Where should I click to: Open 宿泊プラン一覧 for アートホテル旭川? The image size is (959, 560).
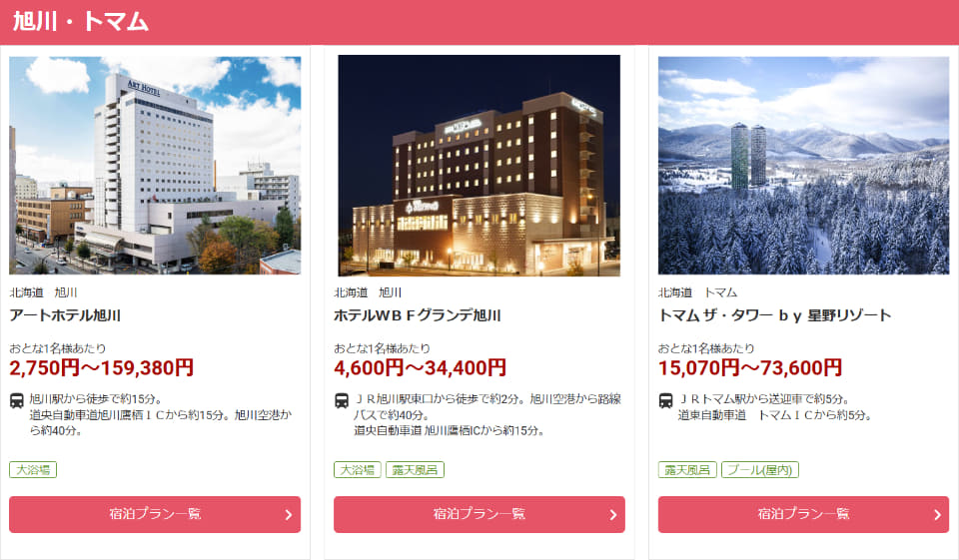155,514
